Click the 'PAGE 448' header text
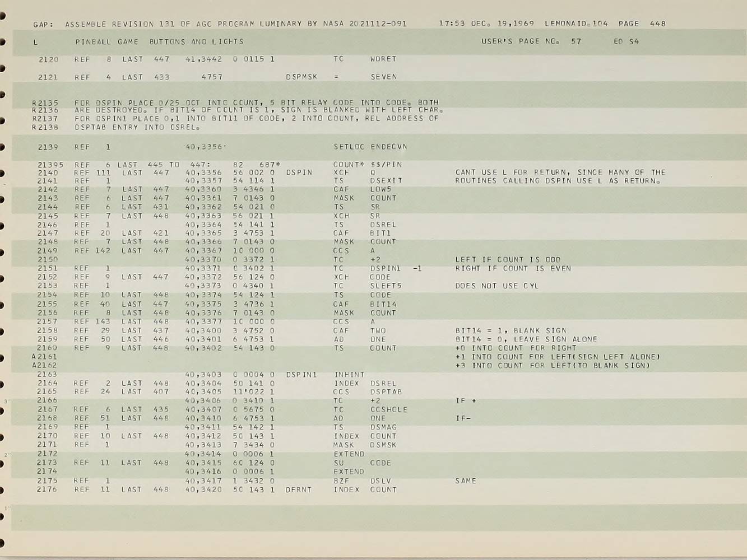 [642, 24]
